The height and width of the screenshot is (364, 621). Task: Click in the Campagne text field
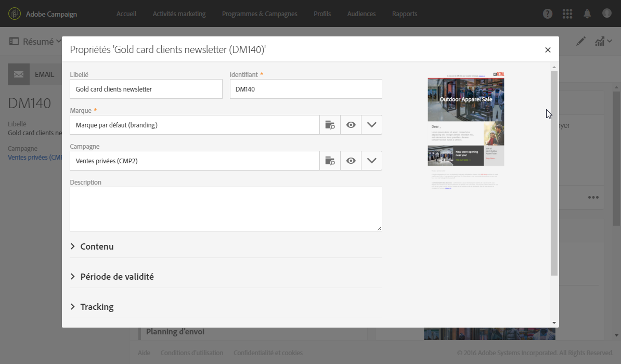tap(195, 161)
